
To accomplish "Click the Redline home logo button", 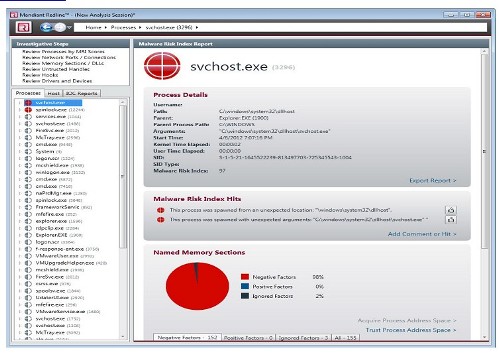I will (x=24, y=27).
